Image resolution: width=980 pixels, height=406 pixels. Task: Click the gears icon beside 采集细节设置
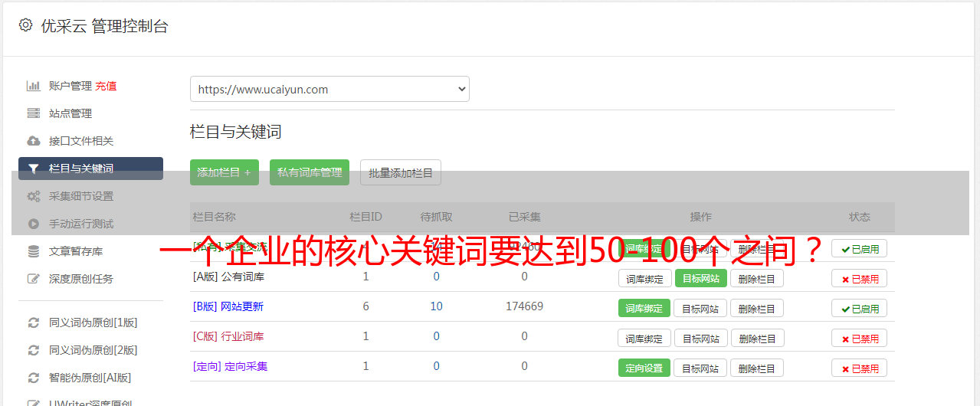(x=34, y=196)
